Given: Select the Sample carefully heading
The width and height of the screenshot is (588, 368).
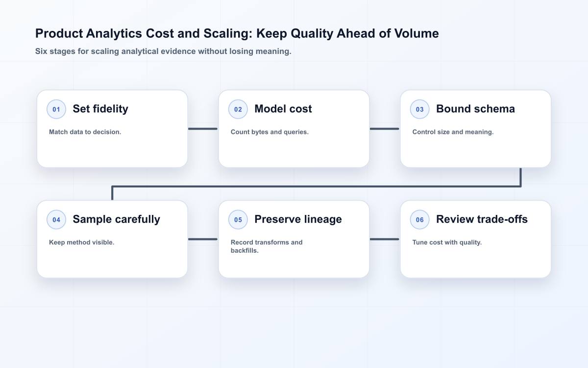Looking at the screenshot, I should tap(116, 219).
